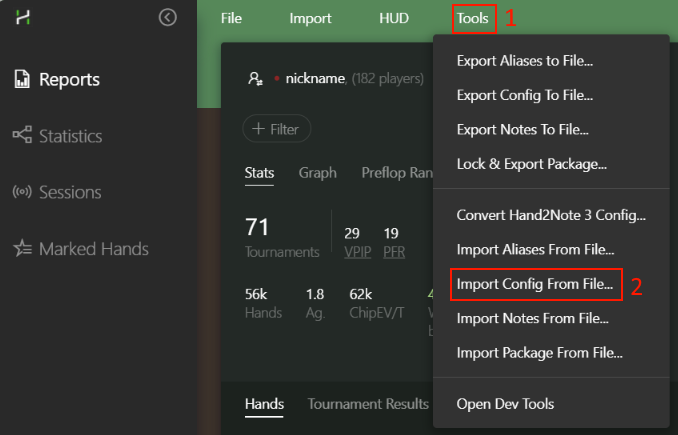Click the Marked Hands star icon
Screen dimensions: 678x435
tap(21, 249)
